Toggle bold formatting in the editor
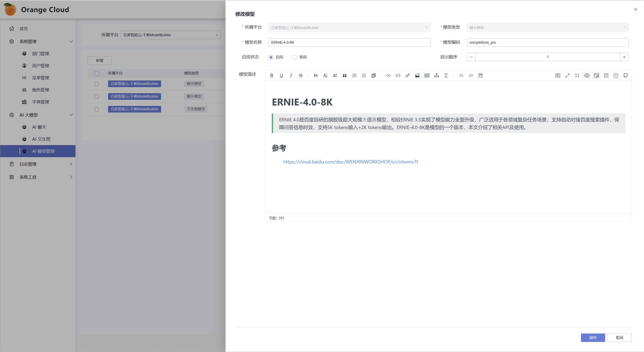The height and width of the screenshot is (352, 644). click(x=272, y=75)
